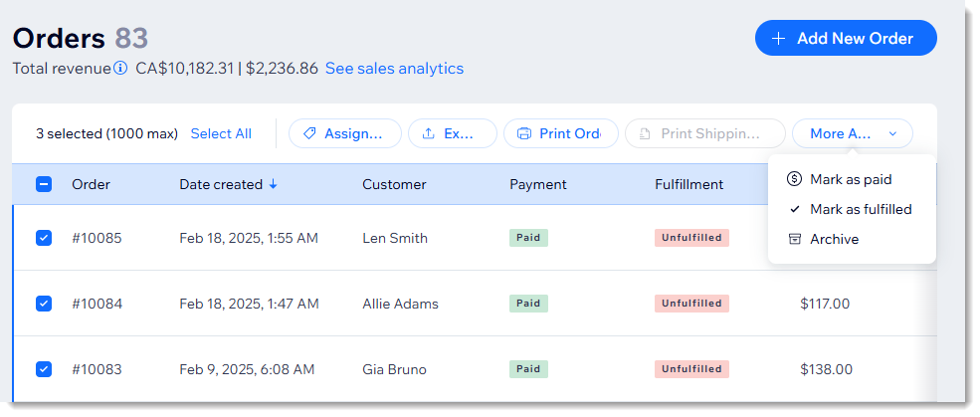Screen dimensions: 980x417
Task: Click the Payment column header
Action: (x=538, y=184)
